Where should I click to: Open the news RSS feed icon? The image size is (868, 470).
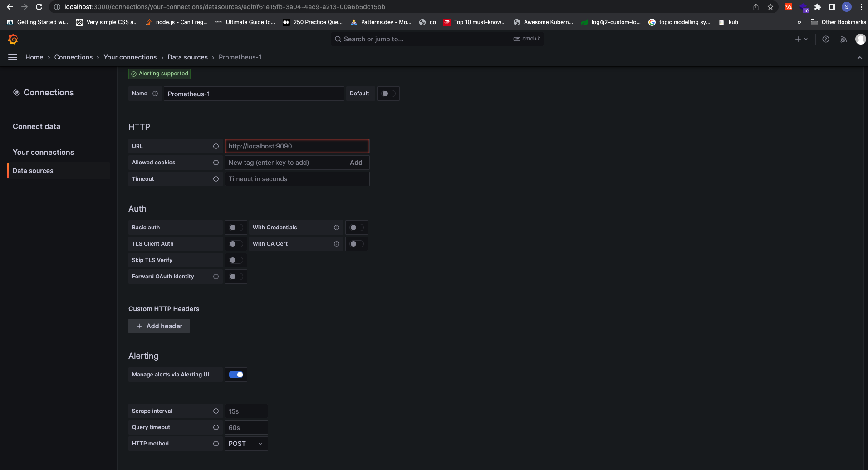(x=843, y=39)
